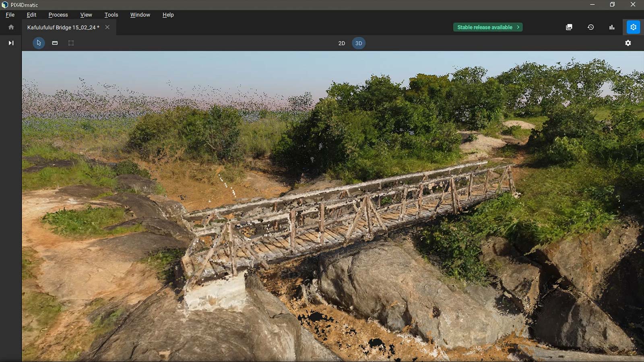
Task: Expand the collapsed left sidebar
Action: [x=11, y=43]
